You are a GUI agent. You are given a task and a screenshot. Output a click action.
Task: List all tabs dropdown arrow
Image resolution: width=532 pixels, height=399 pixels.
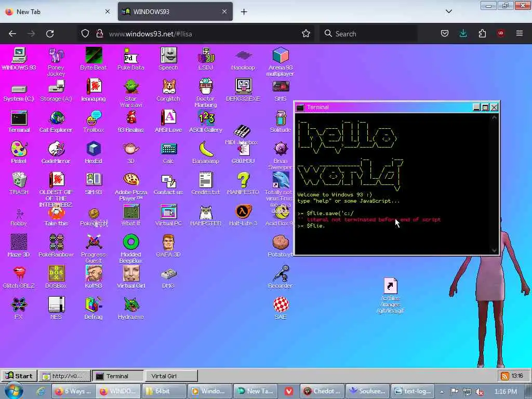coord(449,11)
